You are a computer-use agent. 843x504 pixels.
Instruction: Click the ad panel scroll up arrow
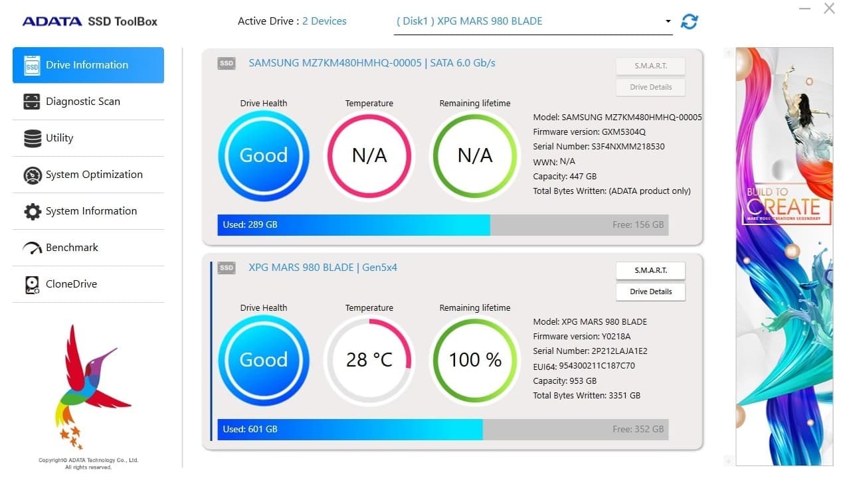click(x=728, y=53)
